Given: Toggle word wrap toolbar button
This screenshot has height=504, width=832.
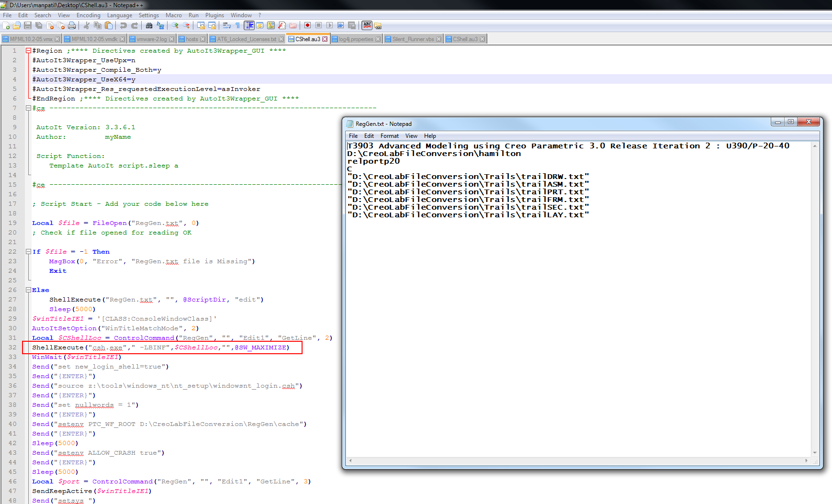Looking at the screenshot, I should click(x=226, y=25).
